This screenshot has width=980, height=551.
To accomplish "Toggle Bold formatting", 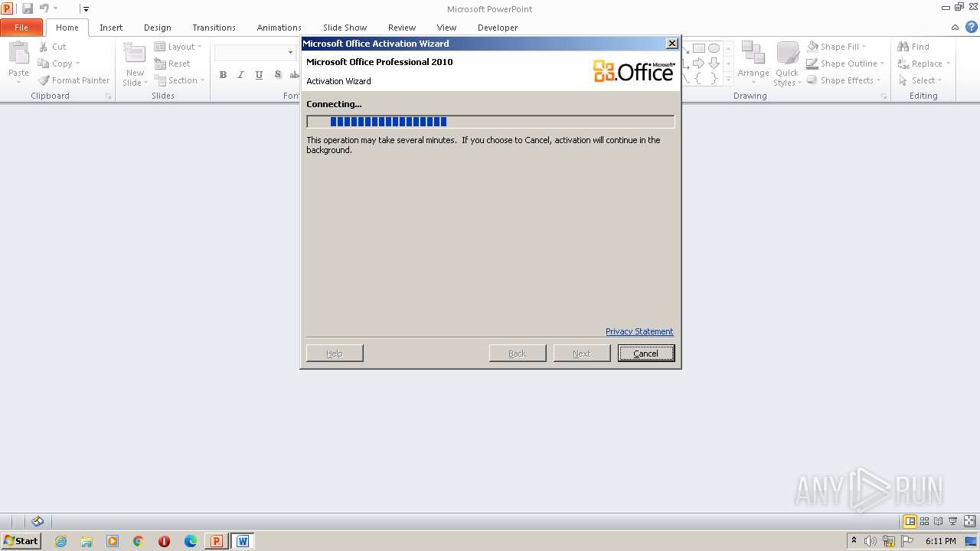I will pyautogui.click(x=223, y=75).
